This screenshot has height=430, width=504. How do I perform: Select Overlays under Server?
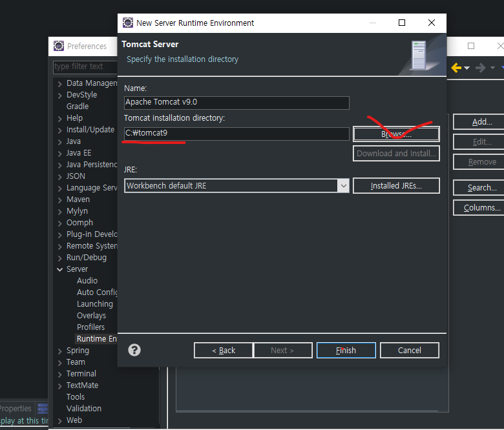pos(91,316)
